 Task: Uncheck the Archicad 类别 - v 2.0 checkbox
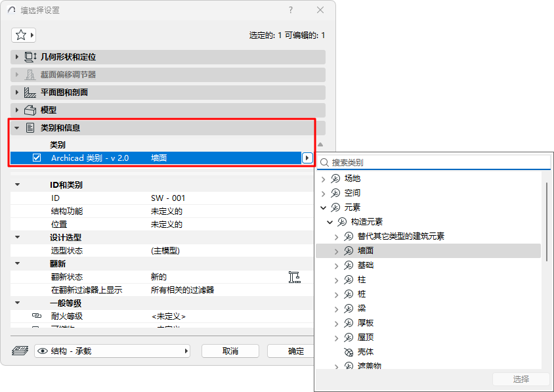point(37,158)
